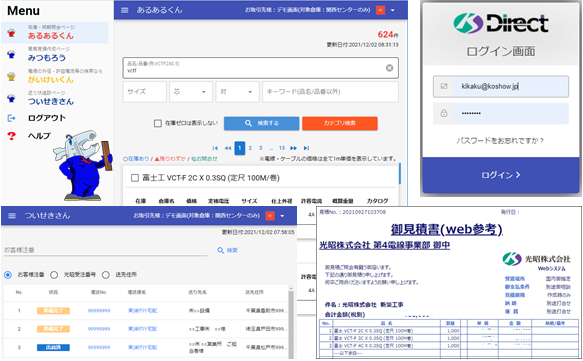The image size is (583, 361).
Task: Tick the 富士工 VCT-F 2C X 0.3SQ checkbox
Action: (135, 178)
